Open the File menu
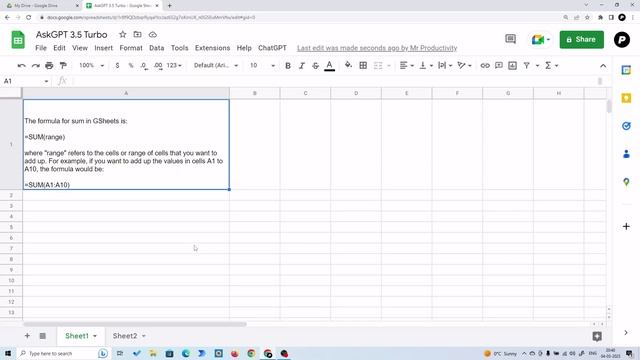 (41, 48)
